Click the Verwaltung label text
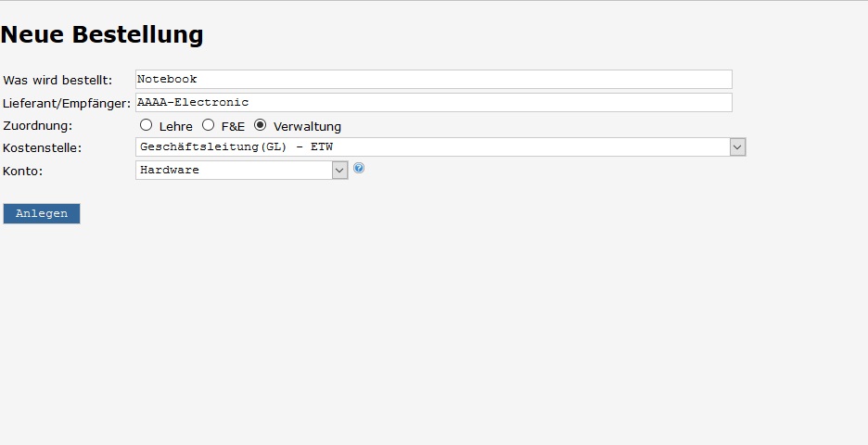 tap(307, 127)
